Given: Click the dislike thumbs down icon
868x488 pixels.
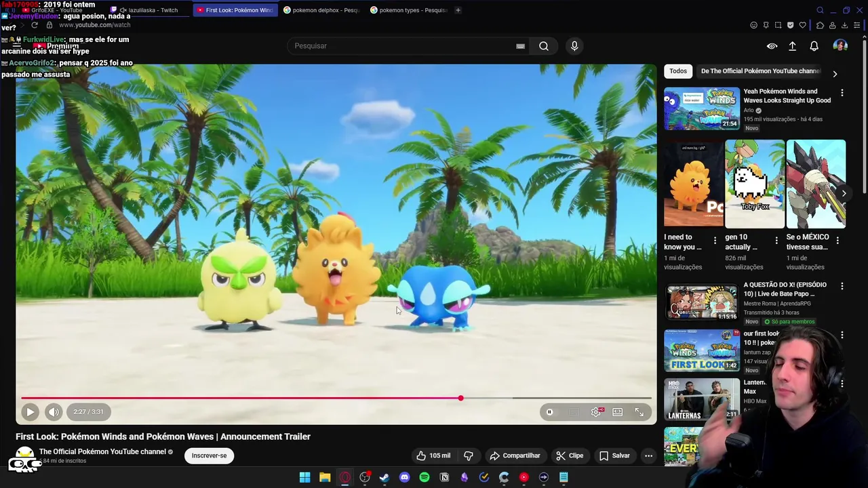Looking at the screenshot, I should click(469, 455).
